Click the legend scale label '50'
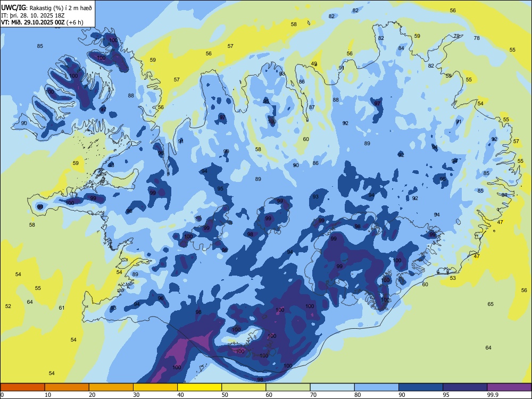Viewport: 532px width, 399px height. [x=225, y=395]
